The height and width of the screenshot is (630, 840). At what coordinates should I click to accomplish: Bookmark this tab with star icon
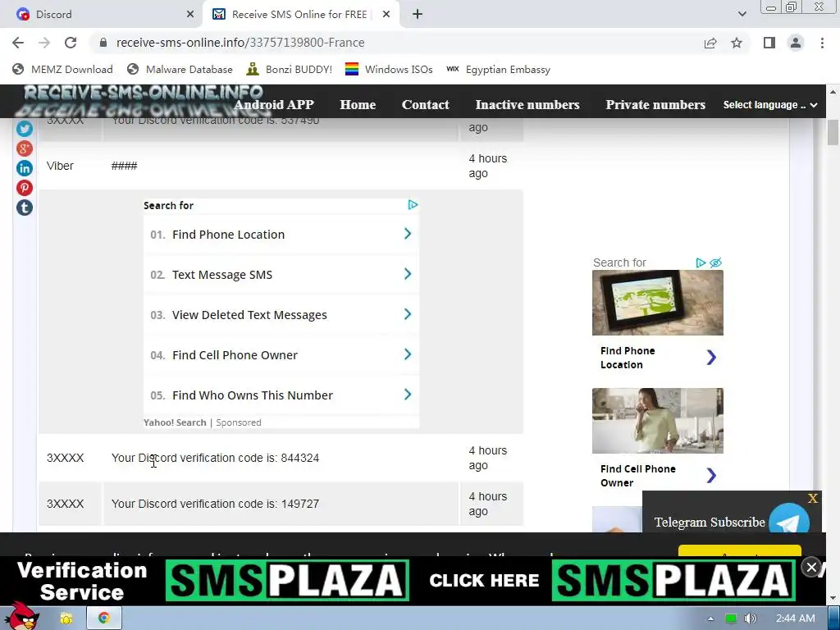[737, 43]
